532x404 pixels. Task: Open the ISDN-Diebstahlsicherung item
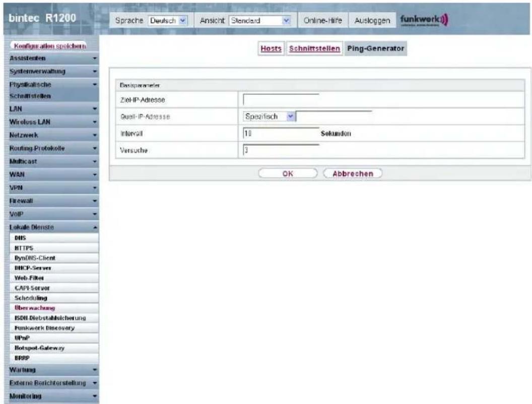pyautogui.click(x=54, y=318)
